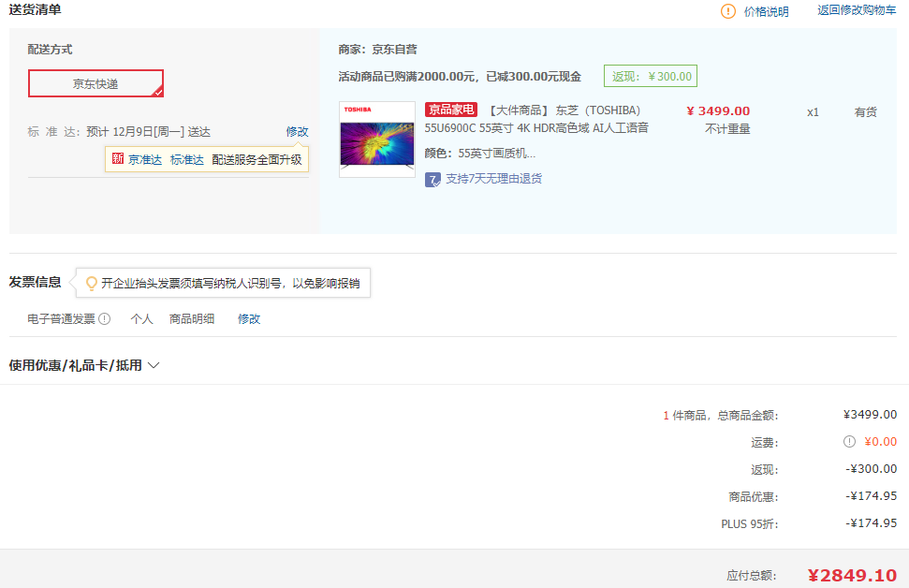
Task: Open the 价格说明 link
Action: tap(766, 11)
